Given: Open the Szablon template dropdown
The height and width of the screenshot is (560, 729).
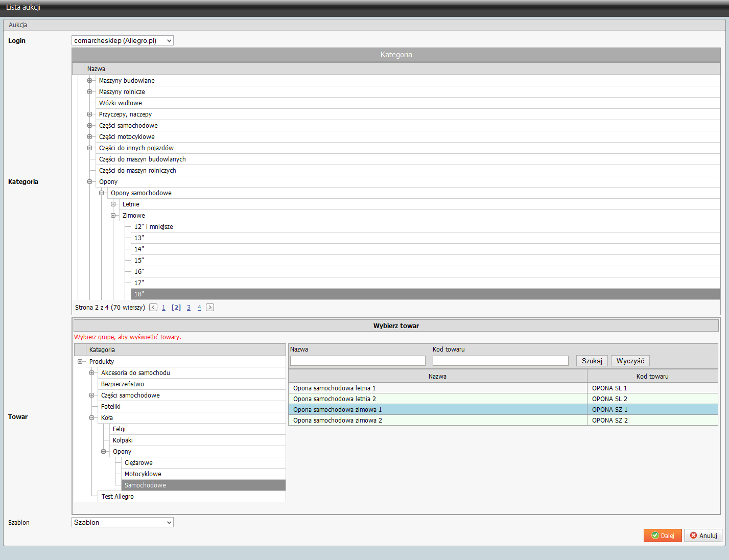Looking at the screenshot, I should (x=123, y=522).
